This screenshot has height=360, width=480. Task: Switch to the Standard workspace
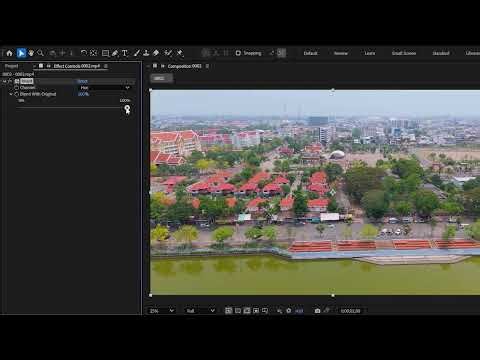pos(441,53)
